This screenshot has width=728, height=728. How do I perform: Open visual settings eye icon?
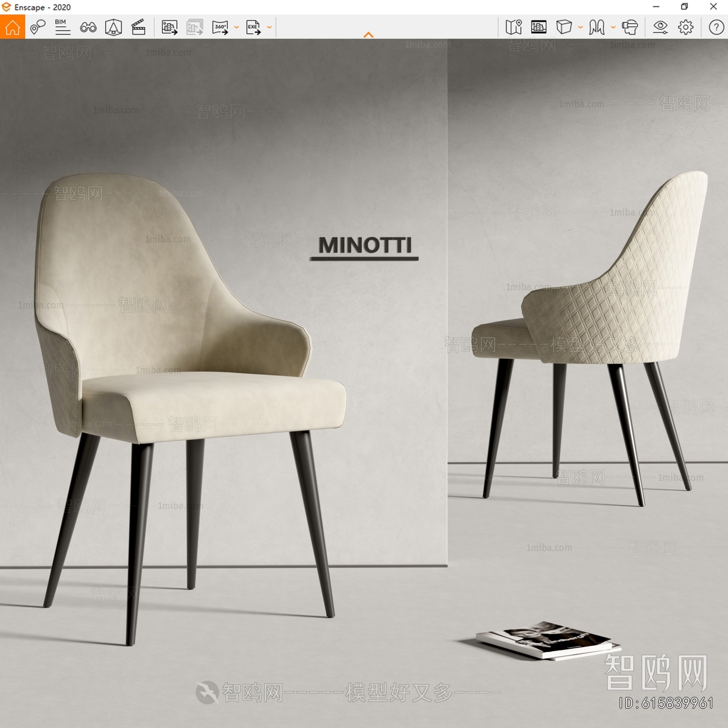[660, 27]
